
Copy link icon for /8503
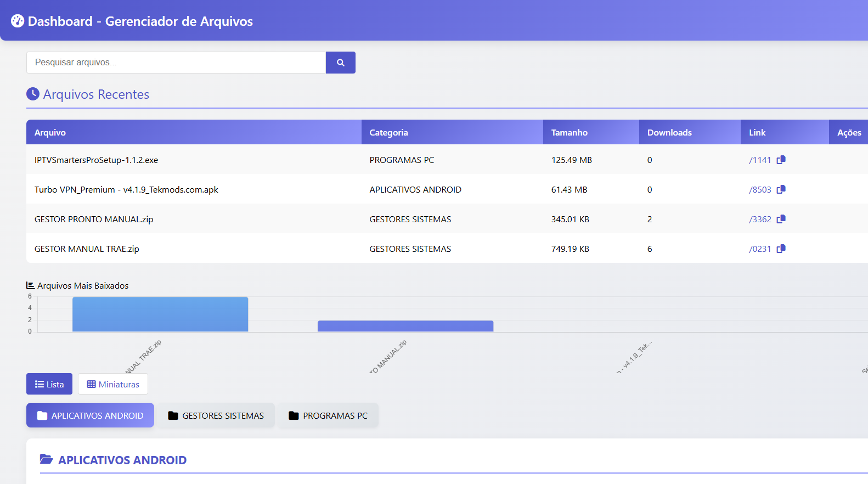pyautogui.click(x=781, y=189)
